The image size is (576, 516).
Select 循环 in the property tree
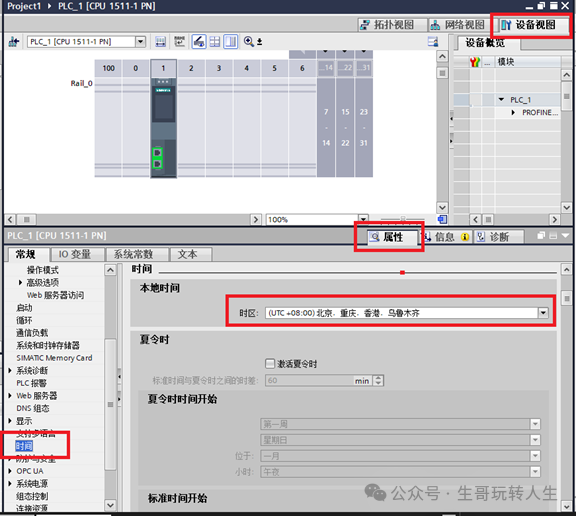click(24, 320)
